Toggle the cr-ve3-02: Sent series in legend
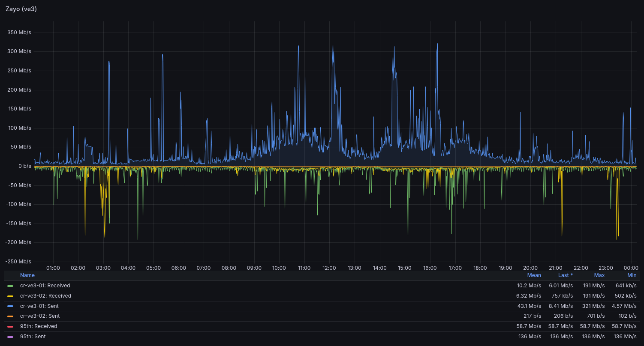Screen dimensions: 644x346 (x=40, y=316)
